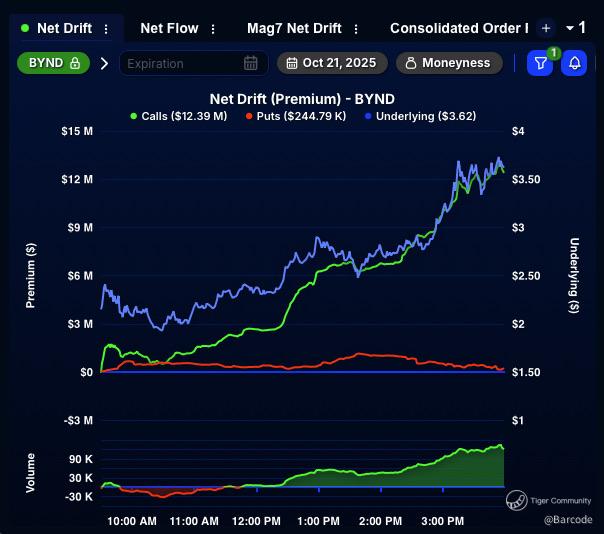Click the BYND ticker lock button
The image size is (604, 534).
tap(54, 63)
